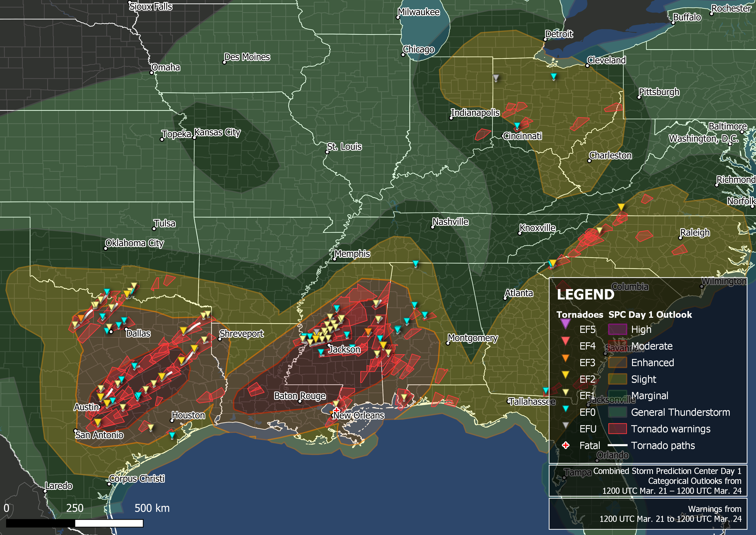Click the Montgomery city label
This screenshot has height=535, width=756.
(x=473, y=338)
